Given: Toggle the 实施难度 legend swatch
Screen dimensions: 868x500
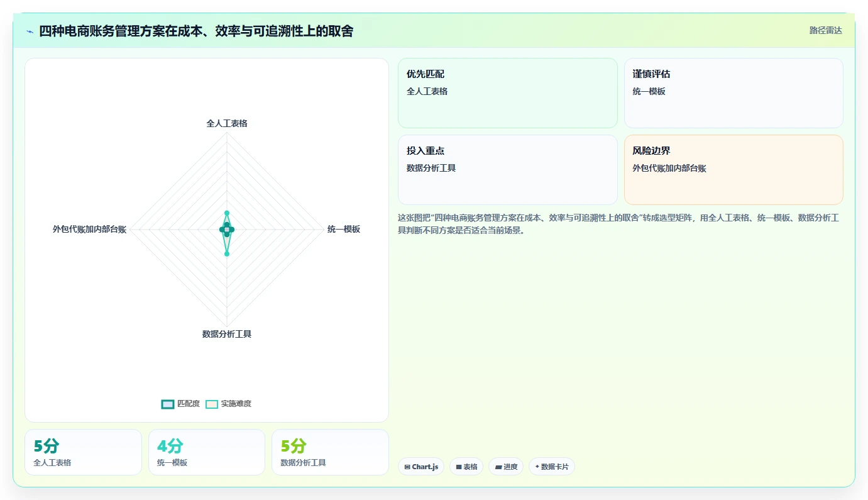Looking at the screenshot, I should 212,404.
